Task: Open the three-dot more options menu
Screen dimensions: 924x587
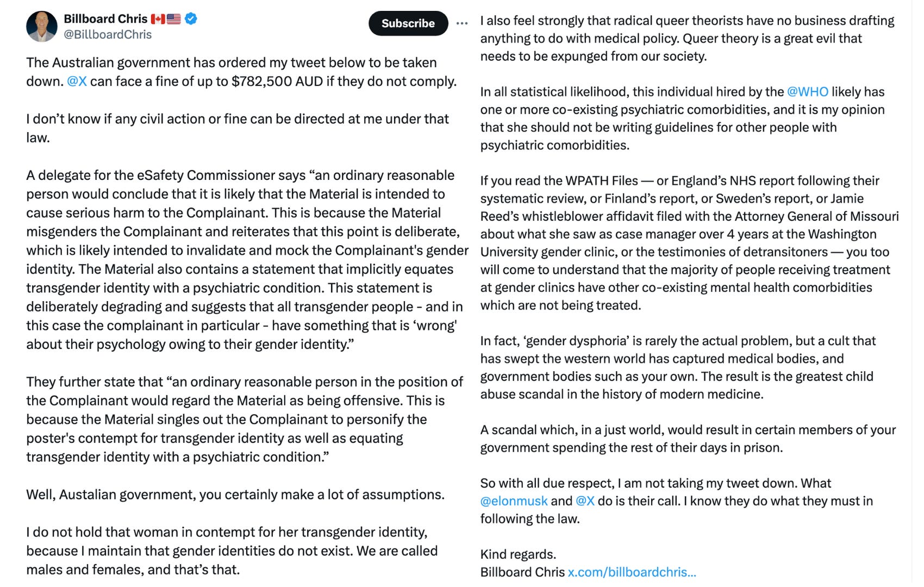Action: (461, 23)
